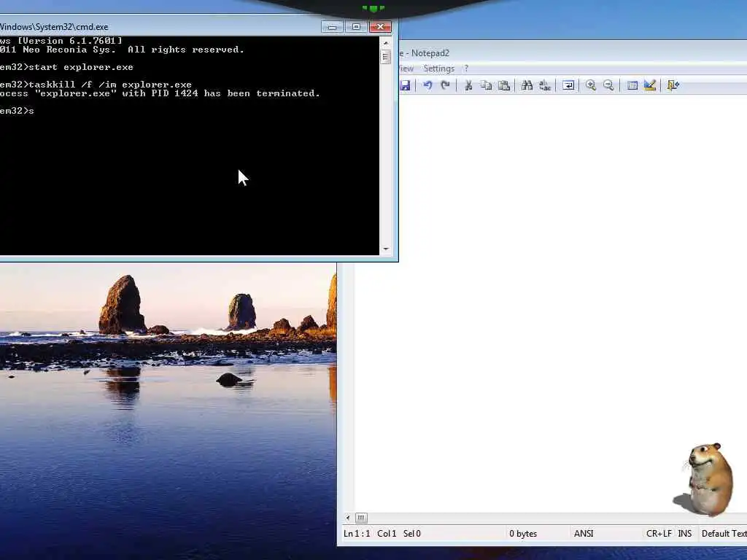Viewport: 747px width, 560px height.
Task: Click the Save icon in Notepad2 toolbar
Action: tap(406, 85)
